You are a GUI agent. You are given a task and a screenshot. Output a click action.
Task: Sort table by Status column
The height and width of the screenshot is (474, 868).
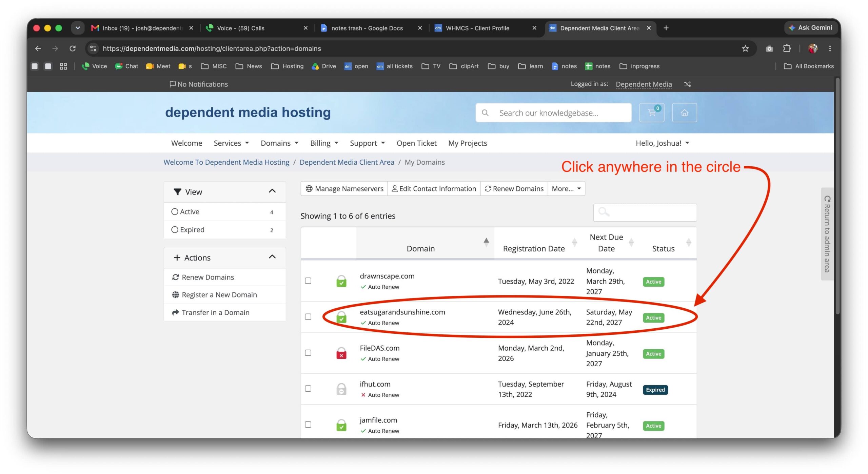(667, 243)
